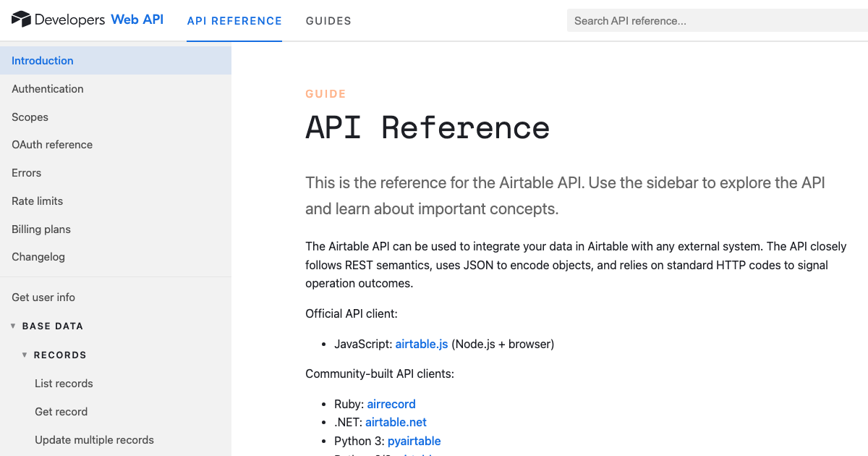
Task: View the Billing plans page
Action: tap(41, 229)
